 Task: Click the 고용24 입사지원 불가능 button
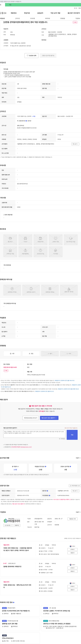coord(48,55)
